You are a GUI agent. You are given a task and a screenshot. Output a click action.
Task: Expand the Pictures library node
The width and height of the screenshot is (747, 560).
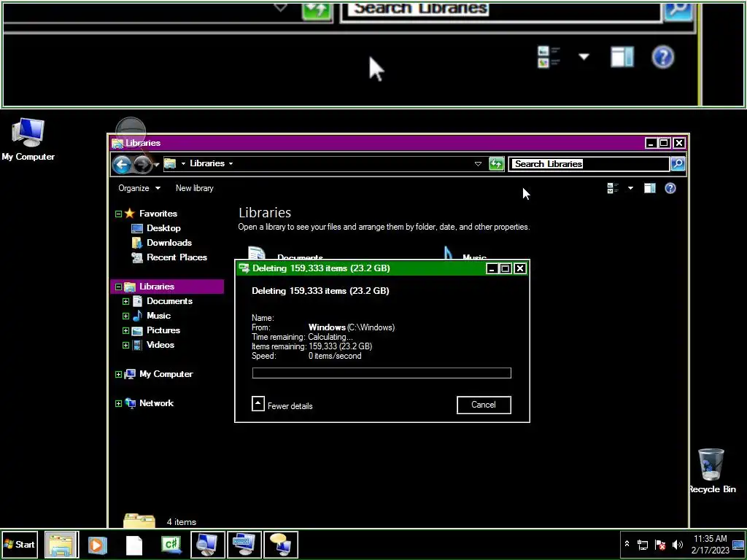click(x=125, y=330)
